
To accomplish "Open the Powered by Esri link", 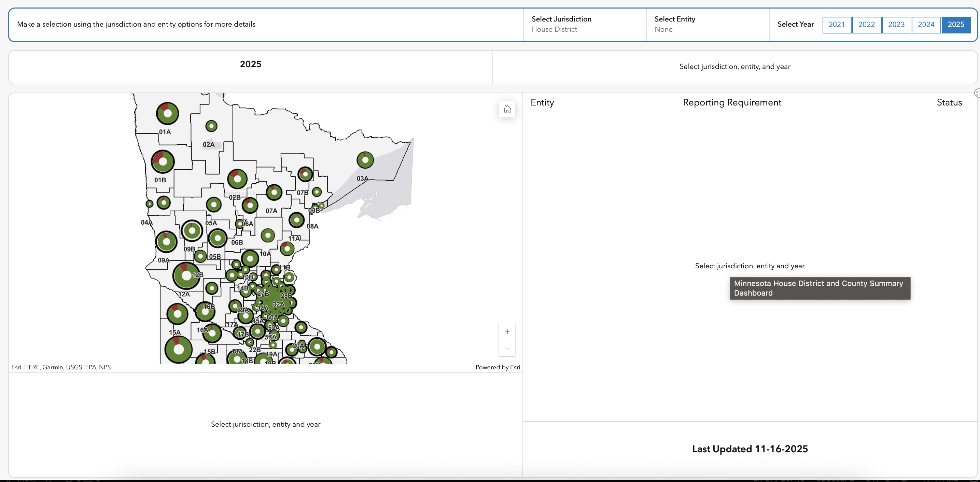I will [x=497, y=367].
